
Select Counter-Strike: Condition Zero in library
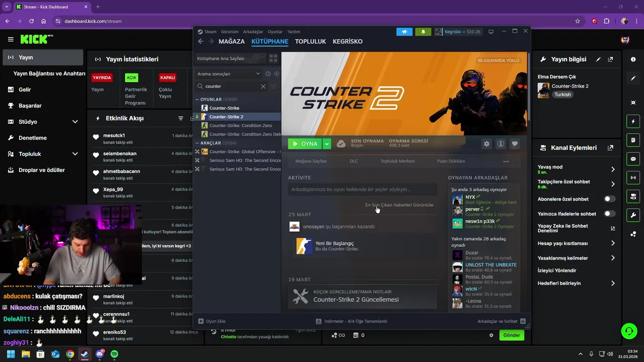(240, 126)
